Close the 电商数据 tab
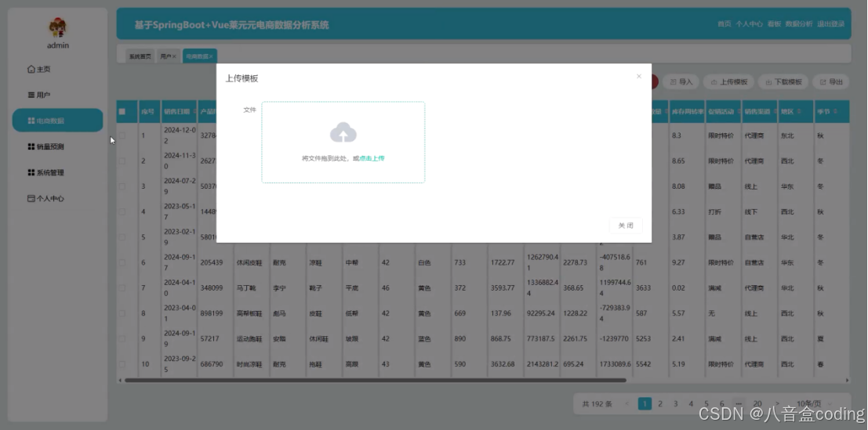The width and height of the screenshot is (868, 430). [211, 56]
